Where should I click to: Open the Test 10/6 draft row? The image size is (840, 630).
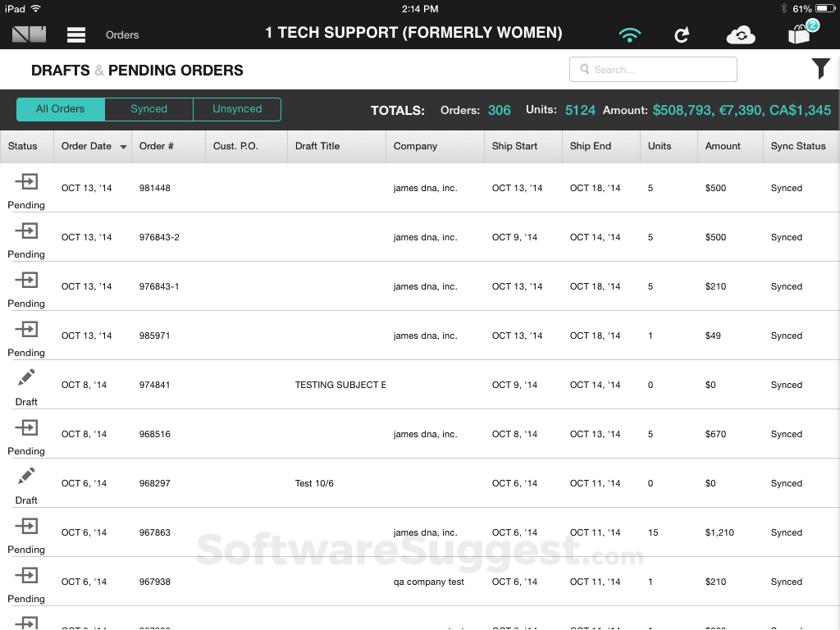[314, 483]
